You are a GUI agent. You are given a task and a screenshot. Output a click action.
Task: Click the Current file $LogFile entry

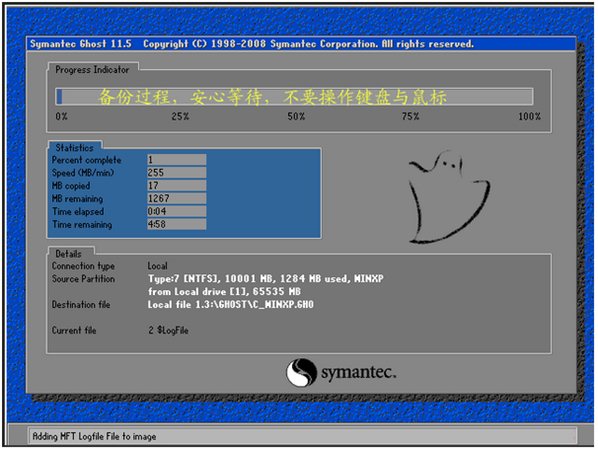point(168,330)
